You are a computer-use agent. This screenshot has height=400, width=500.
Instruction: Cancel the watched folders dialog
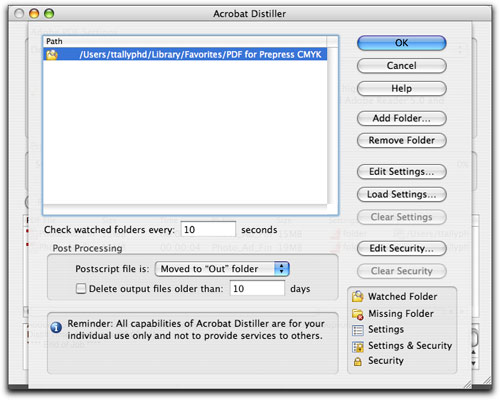point(401,66)
